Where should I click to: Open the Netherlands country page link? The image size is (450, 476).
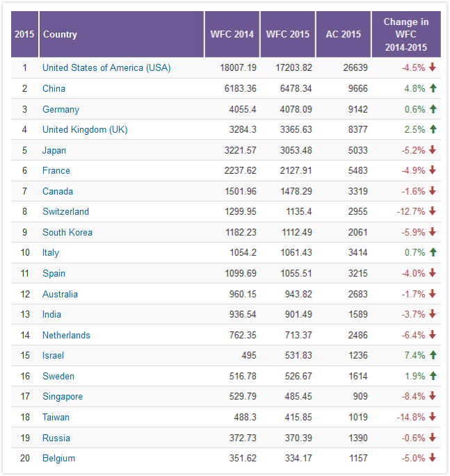coord(66,335)
